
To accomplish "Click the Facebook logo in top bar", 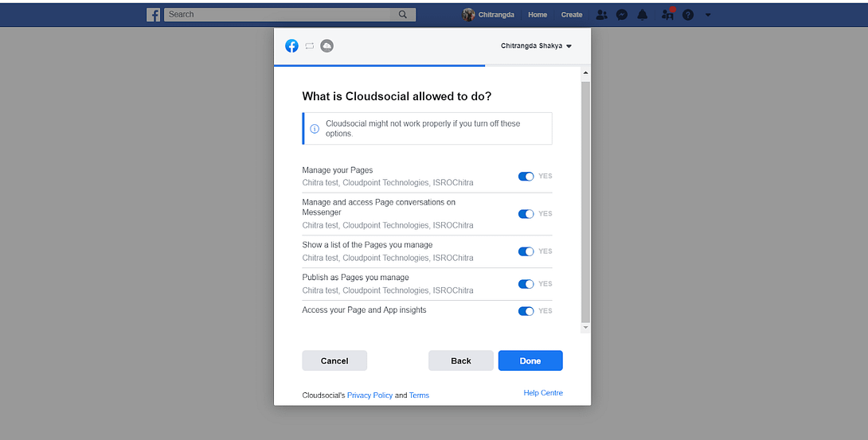I will click(154, 15).
